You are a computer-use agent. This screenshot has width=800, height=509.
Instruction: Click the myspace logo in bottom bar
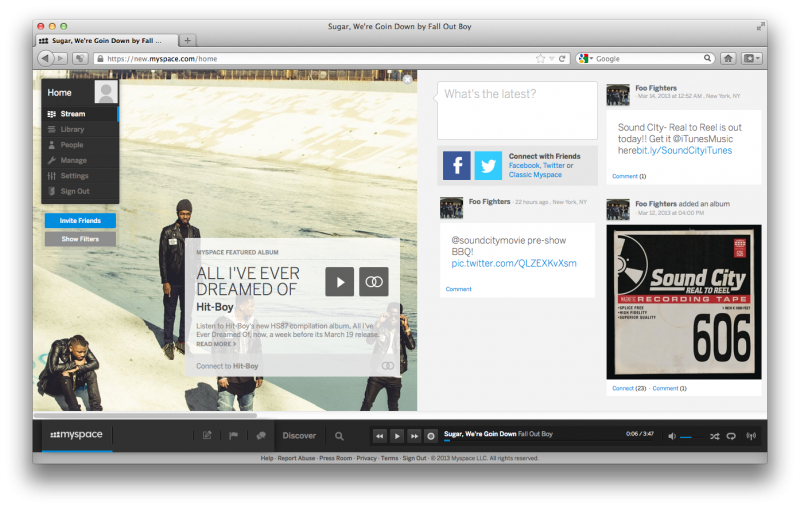click(77, 435)
